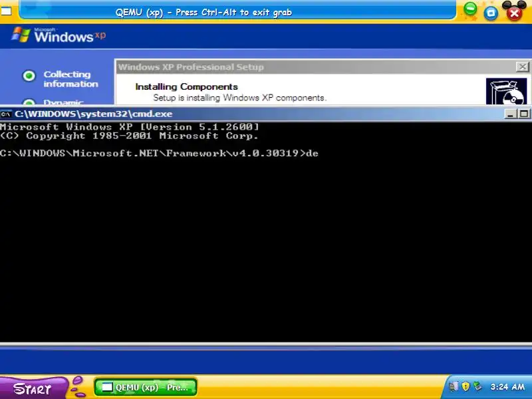Image resolution: width=532 pixels, height=399 pixels.
Task: Maximize the cmd.exe window
Action: point(524,114)
